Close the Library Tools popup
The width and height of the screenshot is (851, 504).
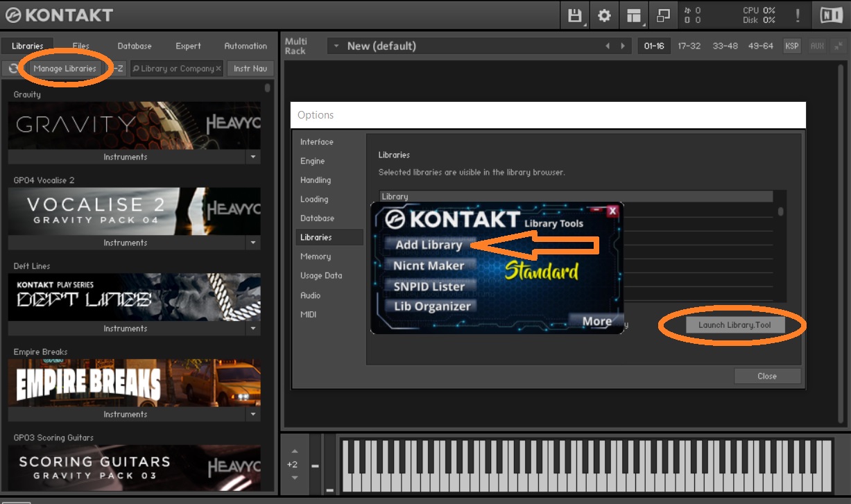pos(612,210)
